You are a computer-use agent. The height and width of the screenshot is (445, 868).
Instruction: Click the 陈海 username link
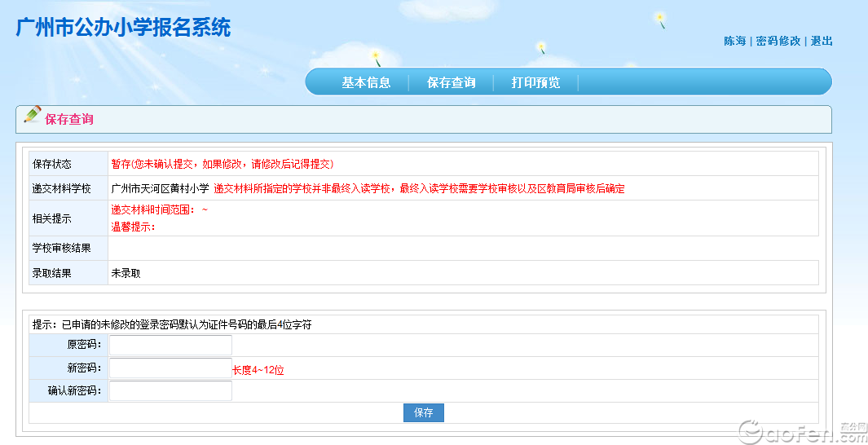(734, 41)
